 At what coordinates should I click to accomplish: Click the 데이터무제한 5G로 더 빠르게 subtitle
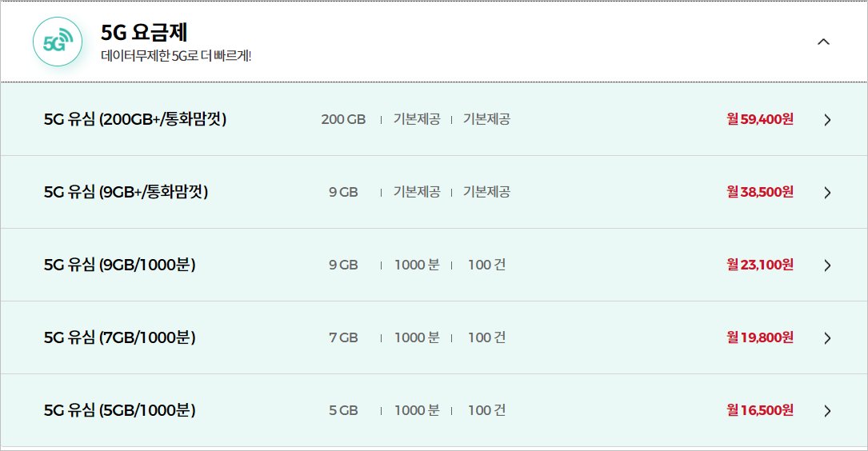point(176,57)
